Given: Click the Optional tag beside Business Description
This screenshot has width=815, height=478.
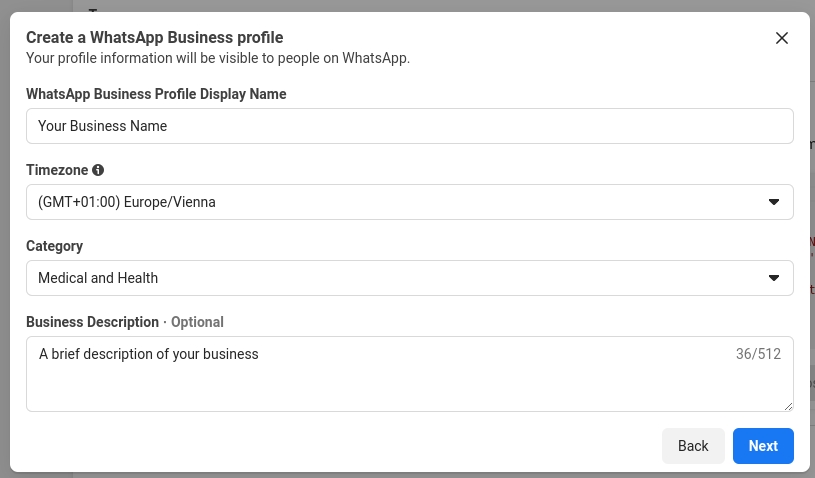Looking at the screenshot, I should pyautogui.click(x=197, y=322).
